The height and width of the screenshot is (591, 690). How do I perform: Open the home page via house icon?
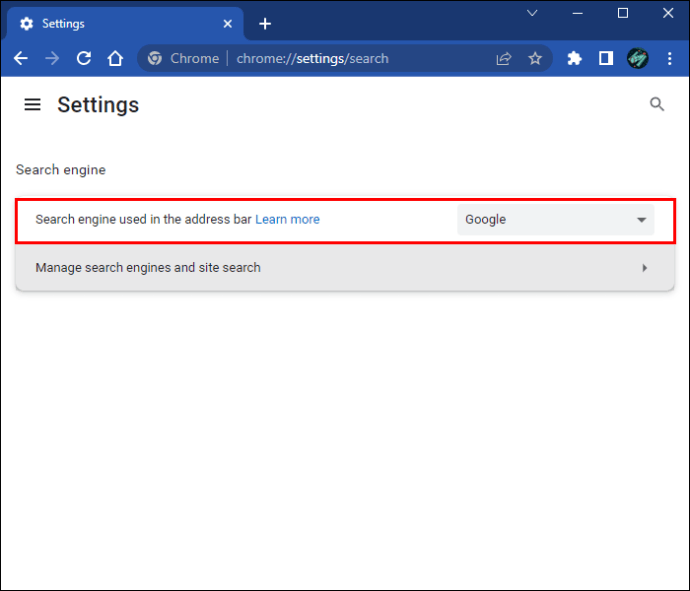click(116, 59)
